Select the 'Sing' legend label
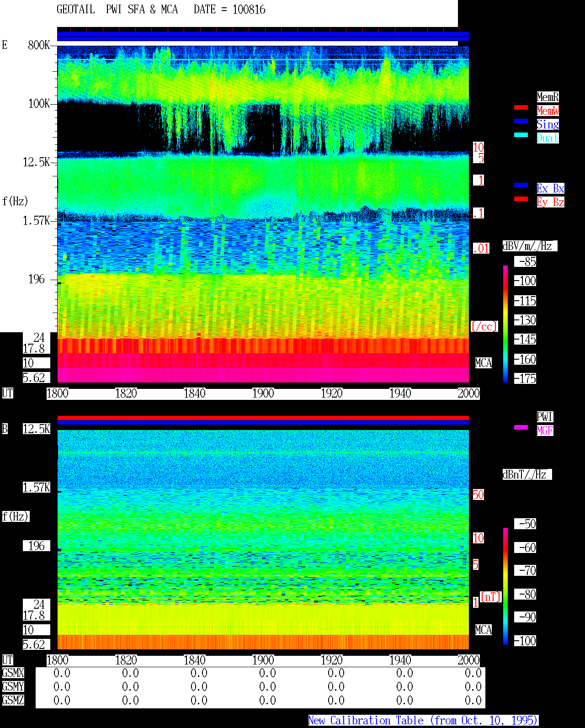The height and width of the screenshot is (728, 585). (548, 124)
